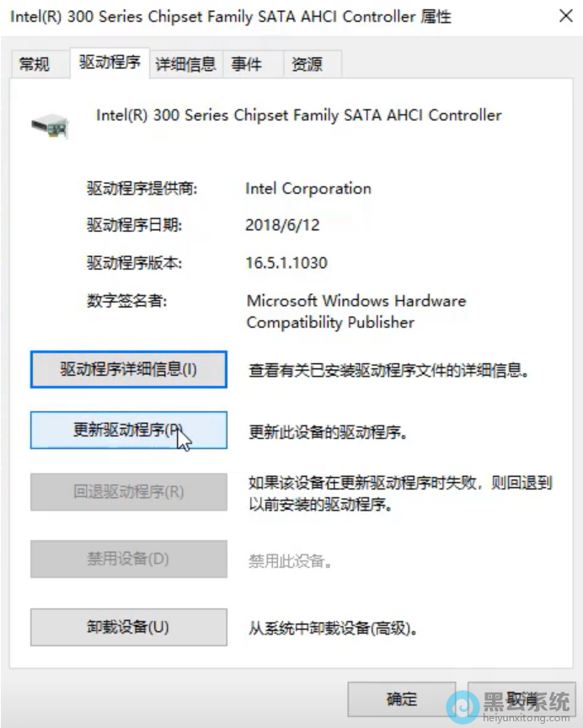Open 驱动程序详细信息 button

click(x=128, y=369)
